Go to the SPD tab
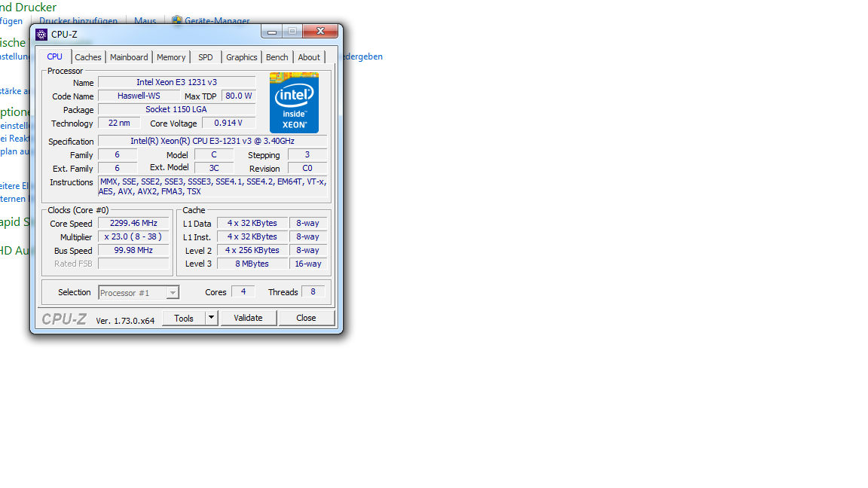 (x=206, y=57)
